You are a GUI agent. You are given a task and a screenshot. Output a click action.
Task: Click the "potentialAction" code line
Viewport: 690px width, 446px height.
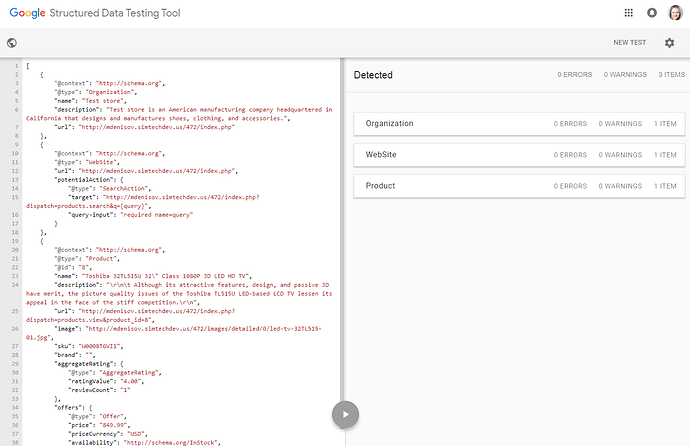click(89, 179)
